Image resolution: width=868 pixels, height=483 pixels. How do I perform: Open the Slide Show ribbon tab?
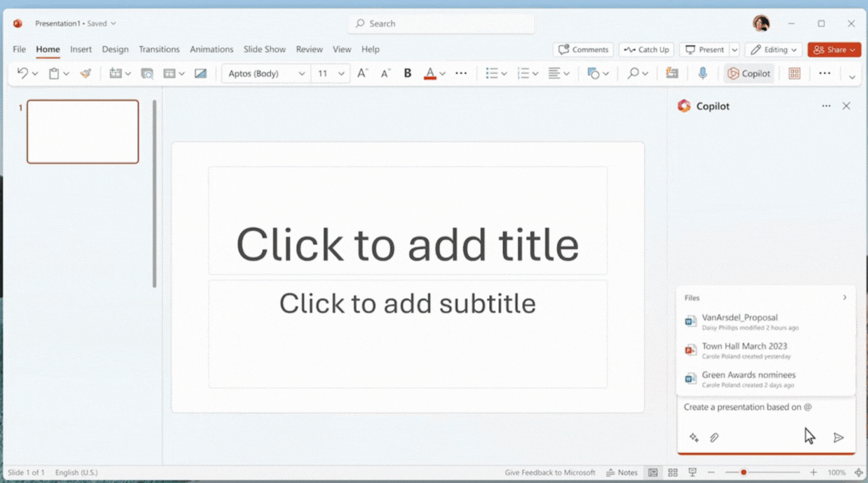point(264,49)
